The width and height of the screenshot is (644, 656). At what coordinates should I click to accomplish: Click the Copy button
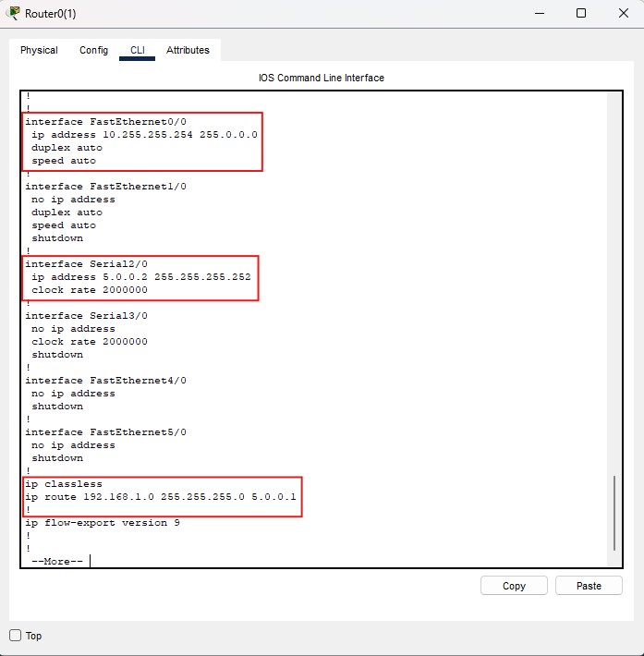pyautogui.click(x=514, y=586)
